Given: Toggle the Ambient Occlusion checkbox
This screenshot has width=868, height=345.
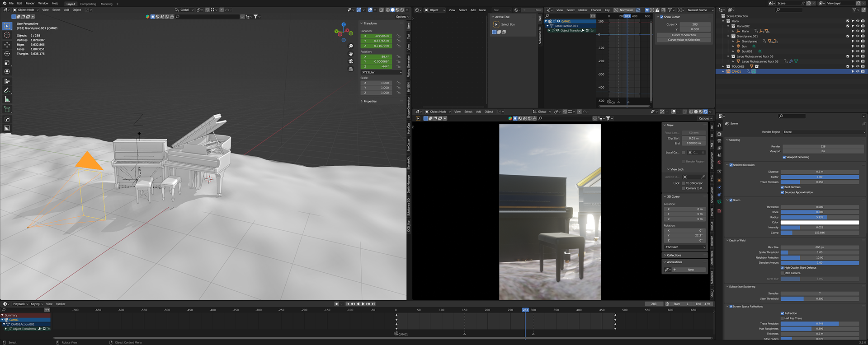Looking at the screenshot, I should point(731,165).
